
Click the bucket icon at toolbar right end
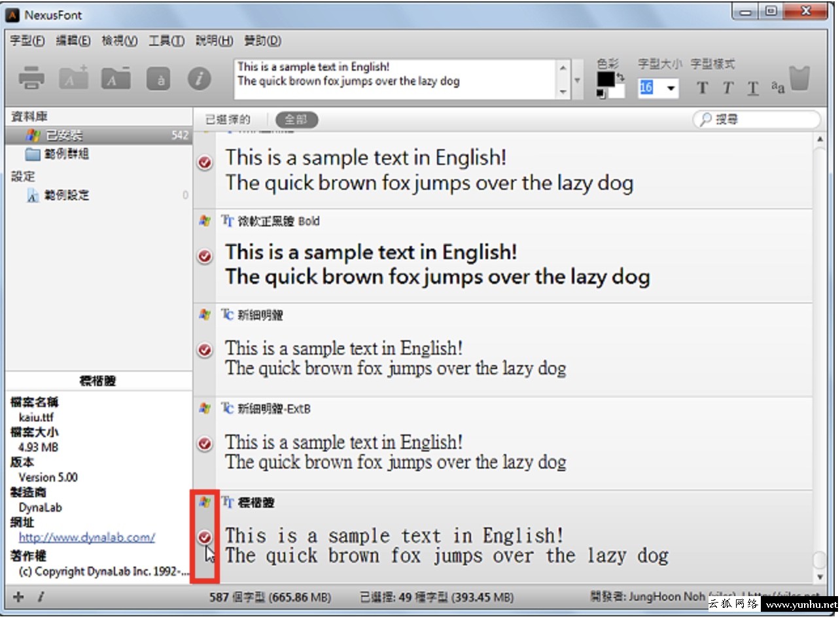(x=800, y=78)
